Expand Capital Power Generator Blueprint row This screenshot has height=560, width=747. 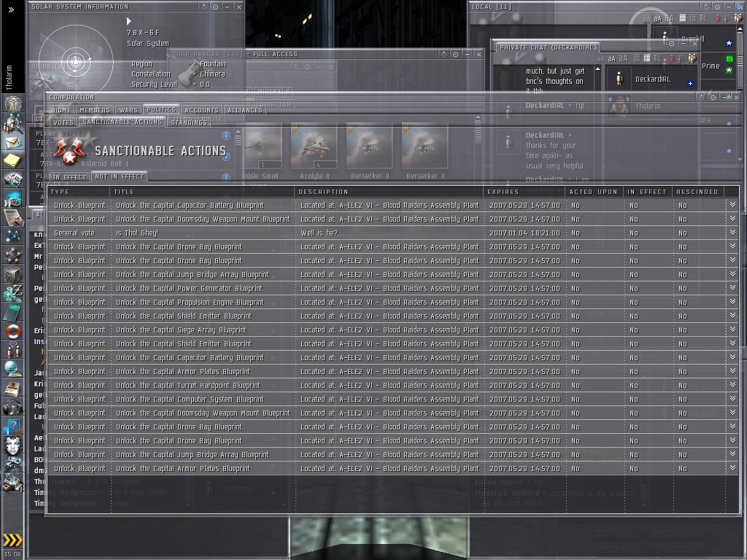[732, 287]
